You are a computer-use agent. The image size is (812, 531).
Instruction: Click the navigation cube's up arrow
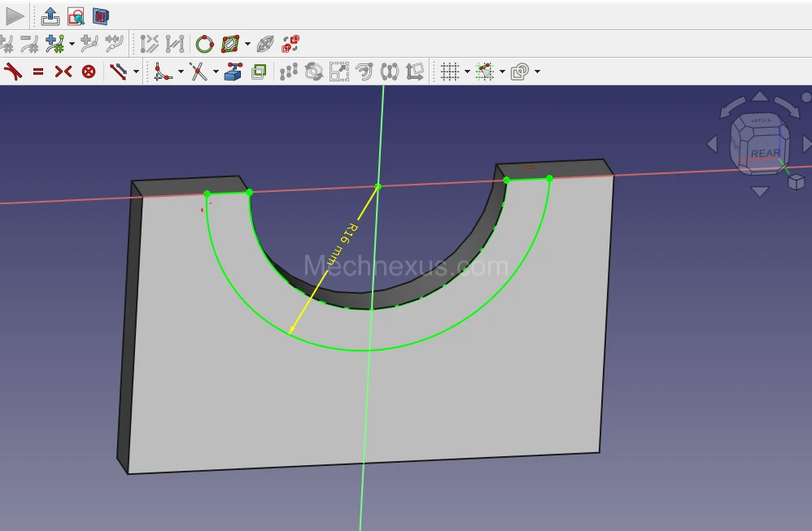point(758,97)
